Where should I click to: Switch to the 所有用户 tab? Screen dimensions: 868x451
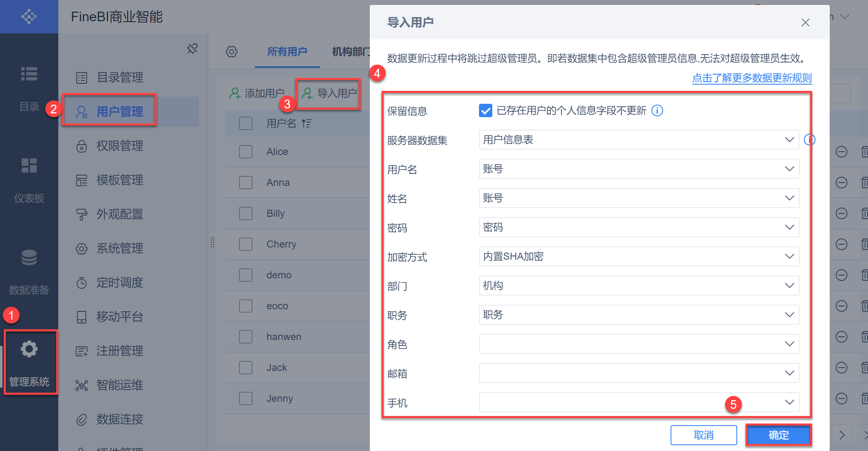[x=287, y=52]
